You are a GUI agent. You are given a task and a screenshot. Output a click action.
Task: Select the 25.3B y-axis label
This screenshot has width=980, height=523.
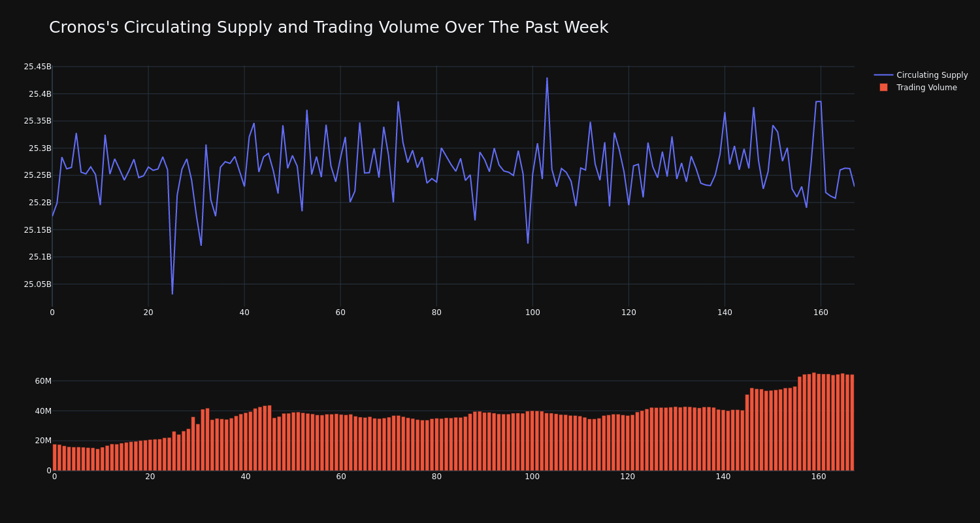40,148
